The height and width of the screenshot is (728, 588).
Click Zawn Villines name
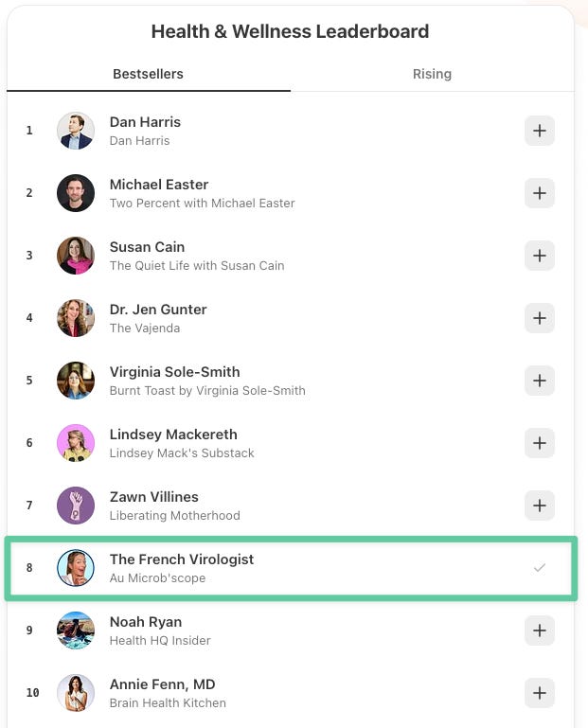[153, 497]
